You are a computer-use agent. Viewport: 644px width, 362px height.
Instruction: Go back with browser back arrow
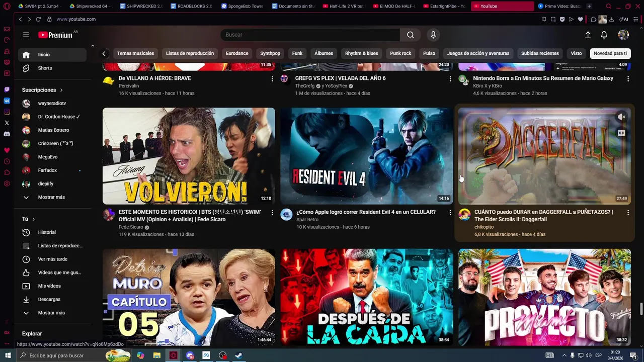pyautogui.click(x=20, y=19)
